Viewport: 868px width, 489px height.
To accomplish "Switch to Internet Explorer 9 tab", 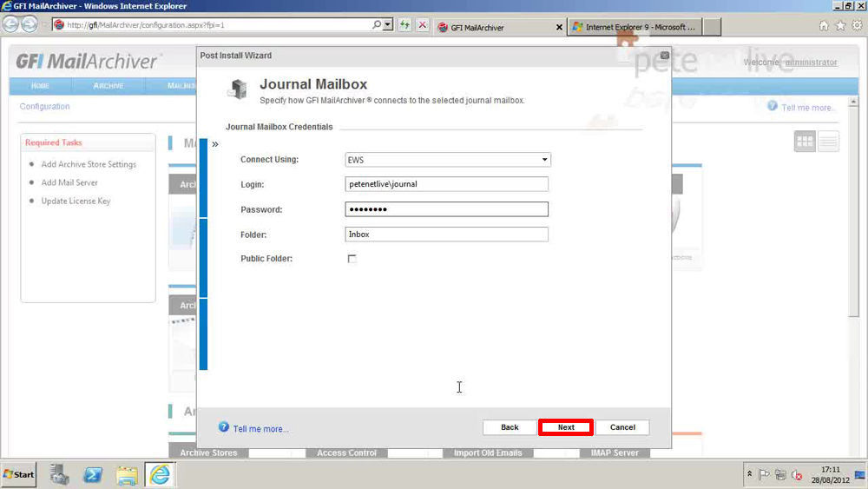I will (635, 27).
